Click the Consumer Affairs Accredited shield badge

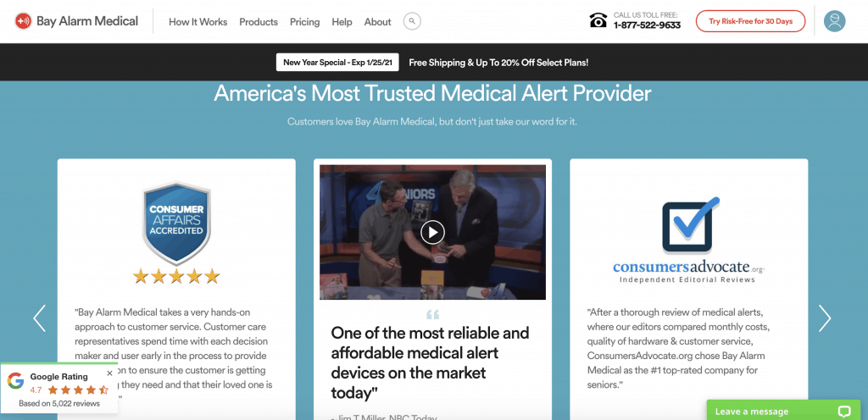tap(176, 224)
